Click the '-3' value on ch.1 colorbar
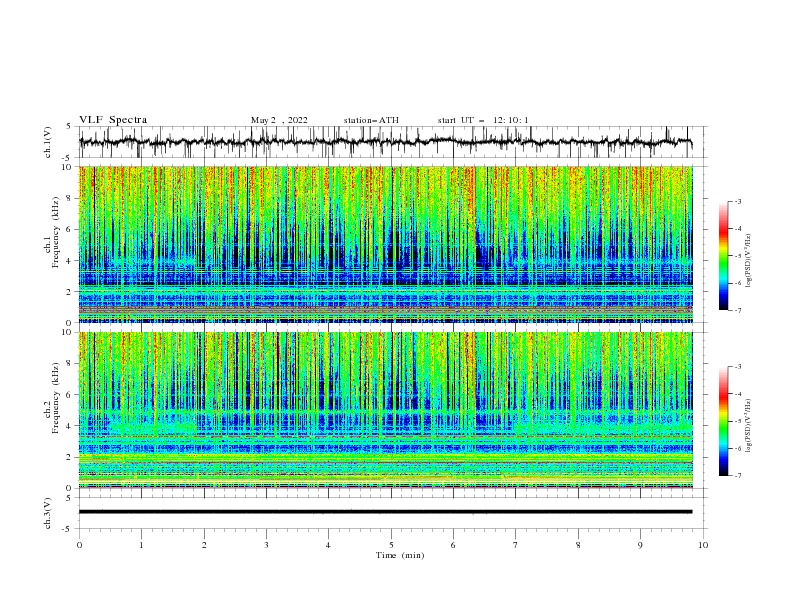Viewport: 792px width, 612px height. pyautogui.click(x=738, y=201)
